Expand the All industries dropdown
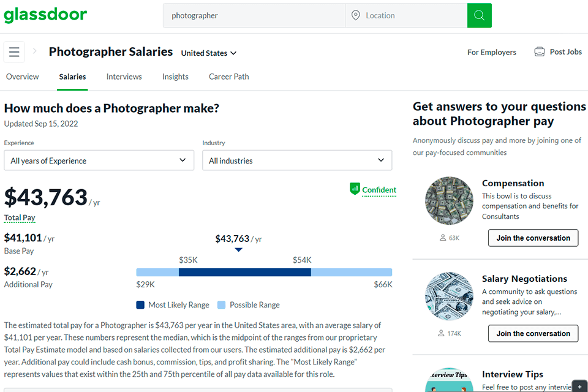 [296, 160]
